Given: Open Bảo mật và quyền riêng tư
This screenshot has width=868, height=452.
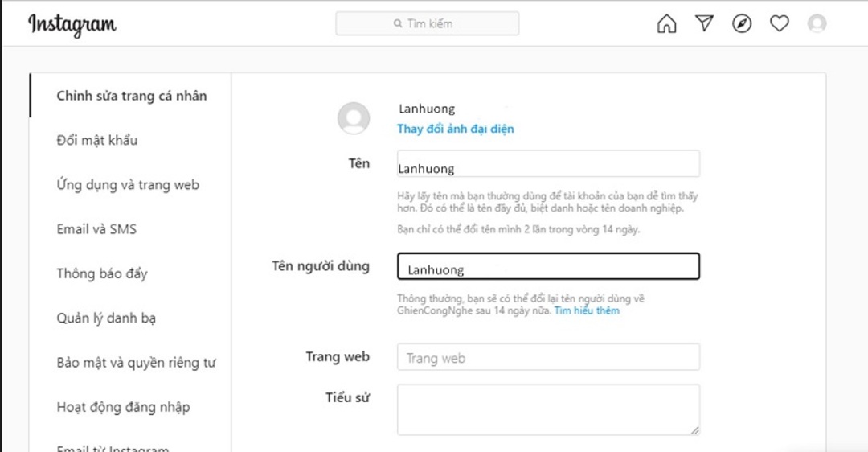Looking at the screenshot, I should pyautogui.click(x=136, y=363).
